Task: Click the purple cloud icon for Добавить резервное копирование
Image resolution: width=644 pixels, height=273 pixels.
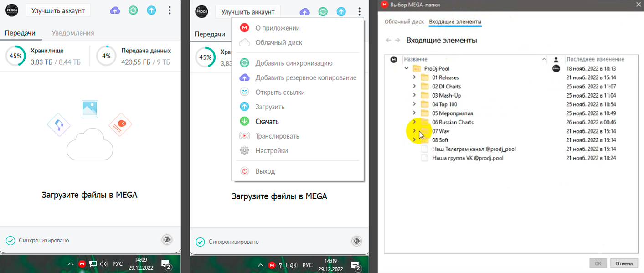Action: 245,78
